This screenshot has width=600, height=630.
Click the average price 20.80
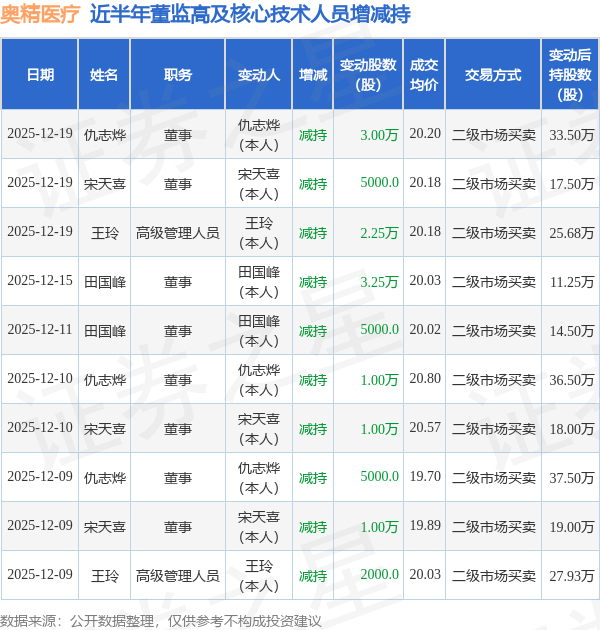425,378
